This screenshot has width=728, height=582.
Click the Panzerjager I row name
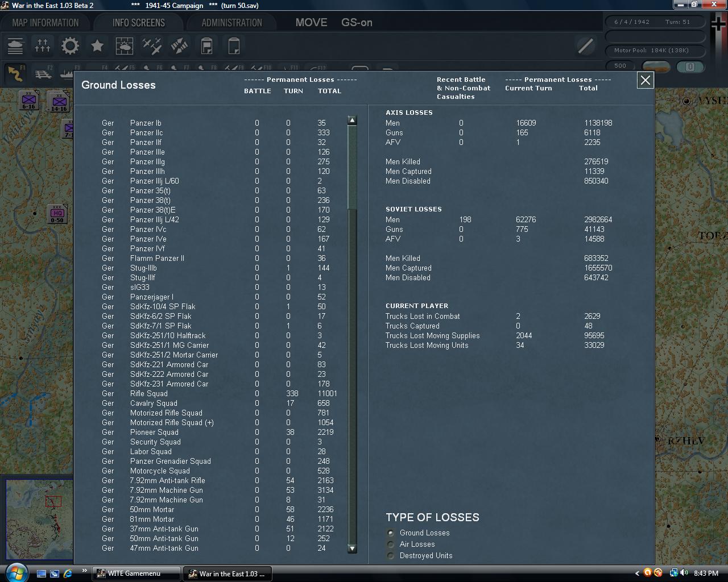tap(152, 297)
